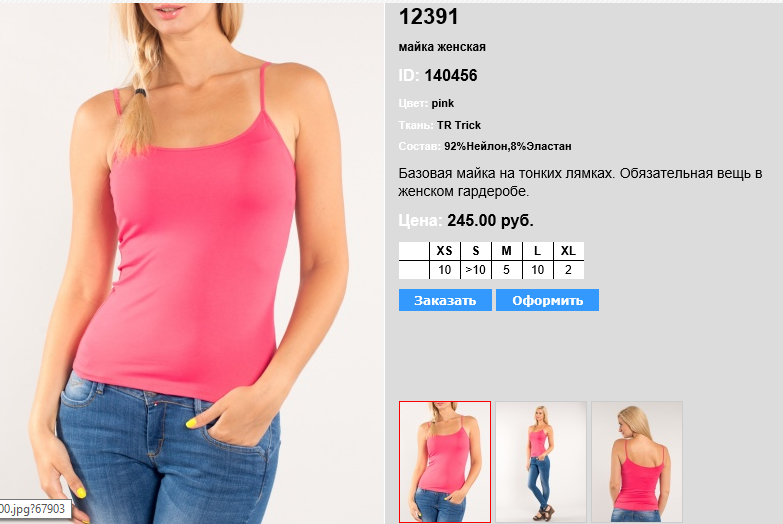The image size is (783, 524).
Task: Click the price 245.00 руб. text
Action: pos(490,220)
